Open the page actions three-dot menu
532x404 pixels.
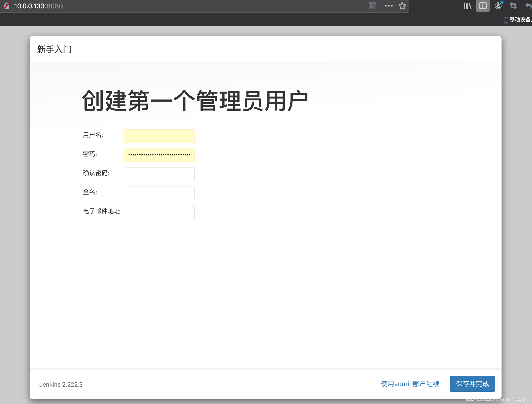coord(389,6)
